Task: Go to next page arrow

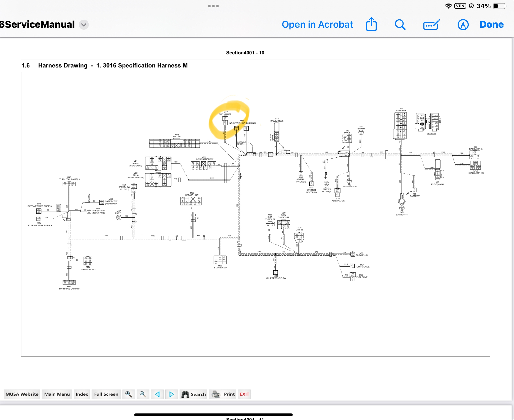Action: coord(172,394)
